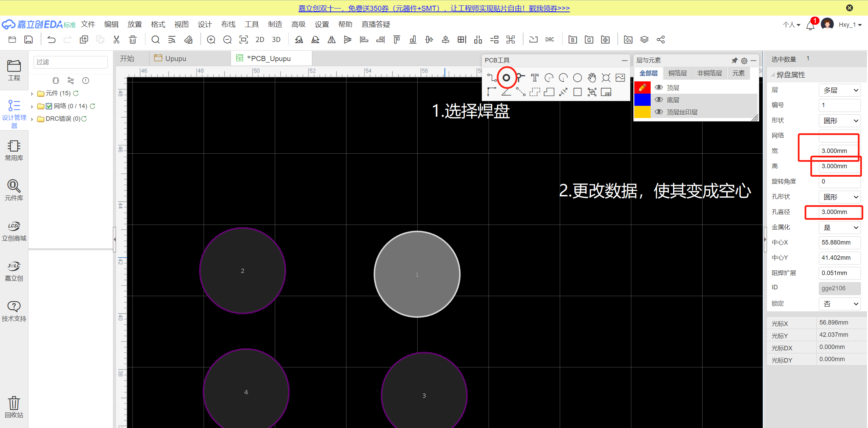Switch to 3D view
This screenshot has width=868, height=428.
pyautogui.click(x=276, y=40)
